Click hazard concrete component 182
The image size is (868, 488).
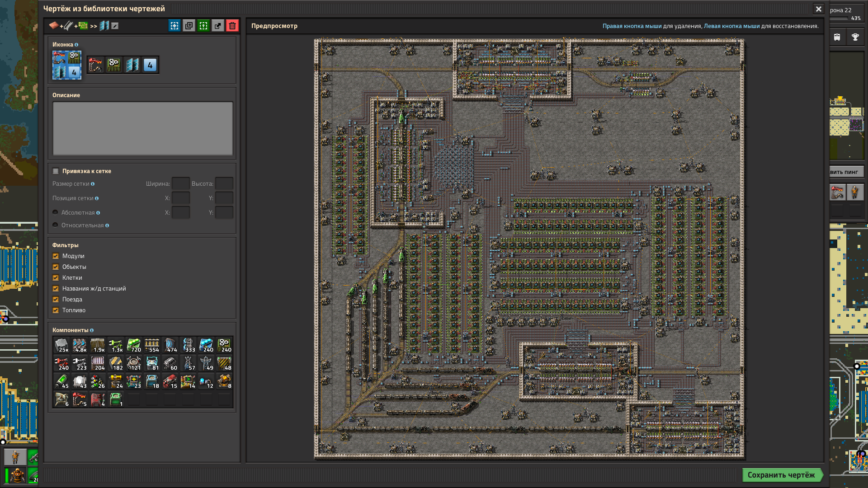coord(116,363)
